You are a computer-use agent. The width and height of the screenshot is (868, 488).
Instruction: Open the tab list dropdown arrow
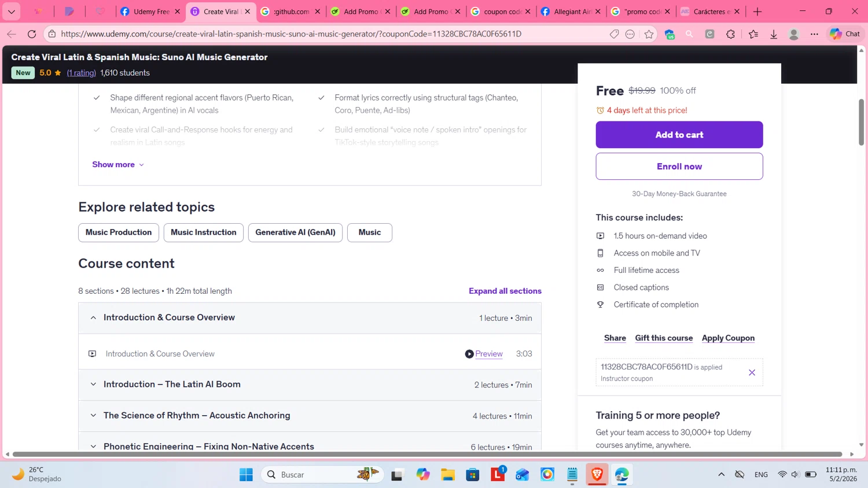(12, 12)
